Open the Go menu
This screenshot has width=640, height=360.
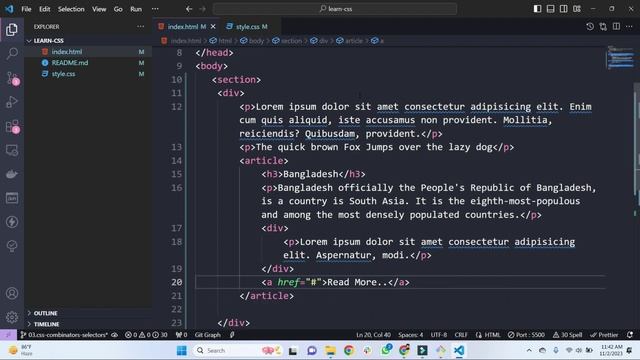[x=118, y=9]
